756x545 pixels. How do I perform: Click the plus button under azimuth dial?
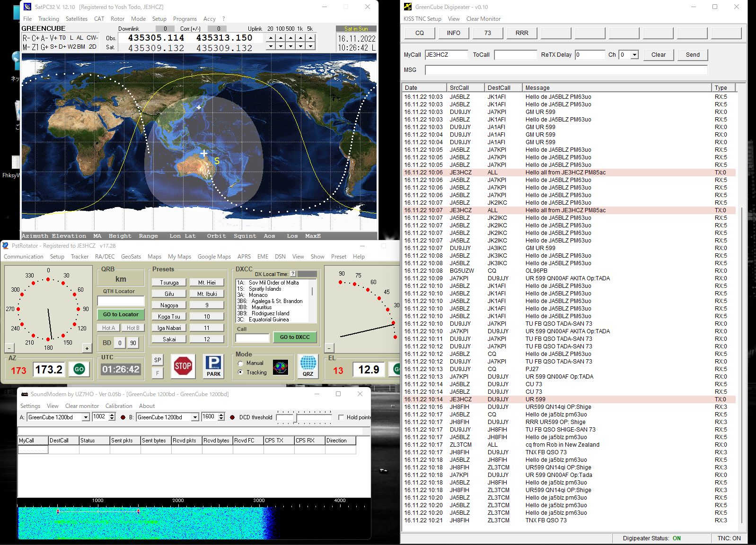87,348
